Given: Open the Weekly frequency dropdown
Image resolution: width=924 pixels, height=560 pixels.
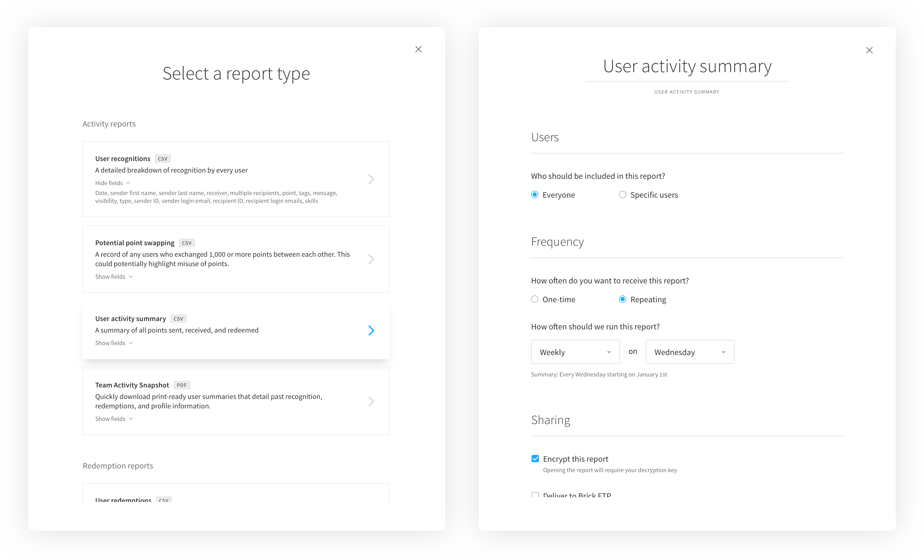Looking at the screenshot, I should tap(575, 352).
